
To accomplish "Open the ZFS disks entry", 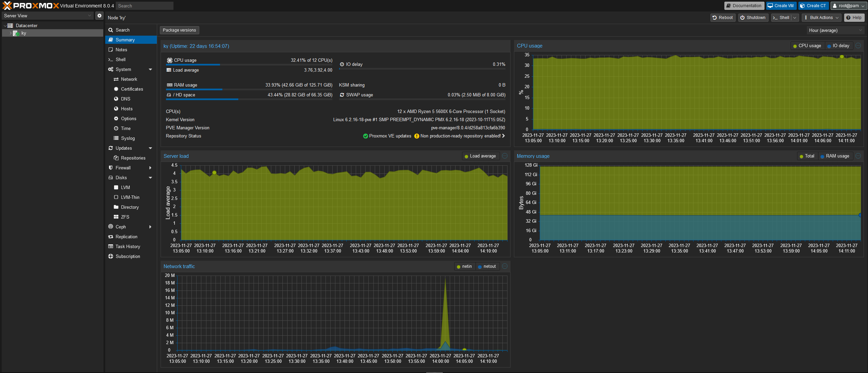I will (x=125, y=217).
